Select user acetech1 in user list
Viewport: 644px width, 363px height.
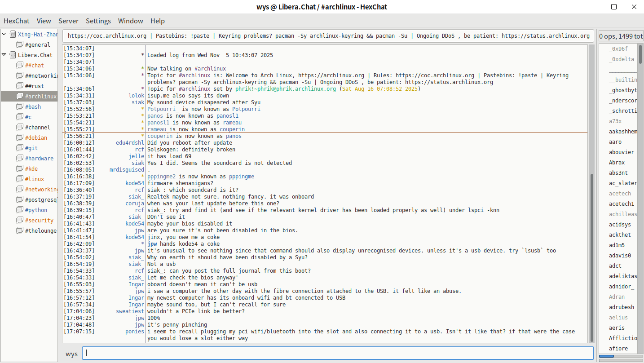click(x=622, y=204)
